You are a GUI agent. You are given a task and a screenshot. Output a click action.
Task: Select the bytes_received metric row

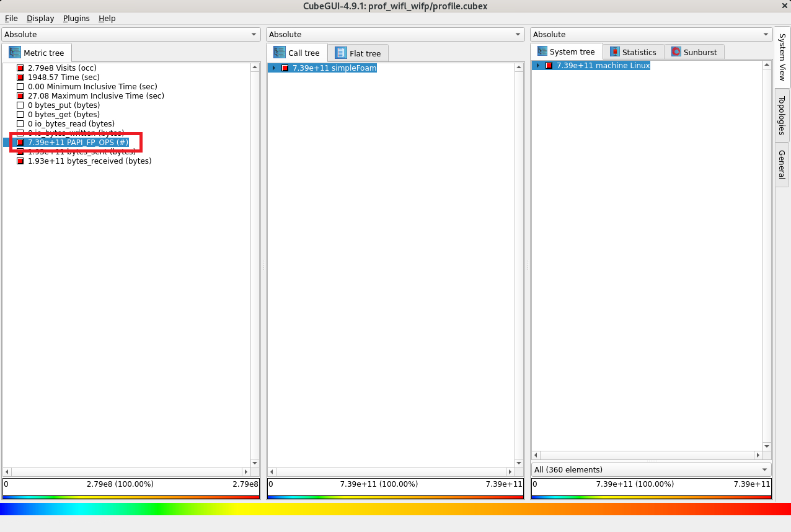pyautogui.click(x=89, y=161)
